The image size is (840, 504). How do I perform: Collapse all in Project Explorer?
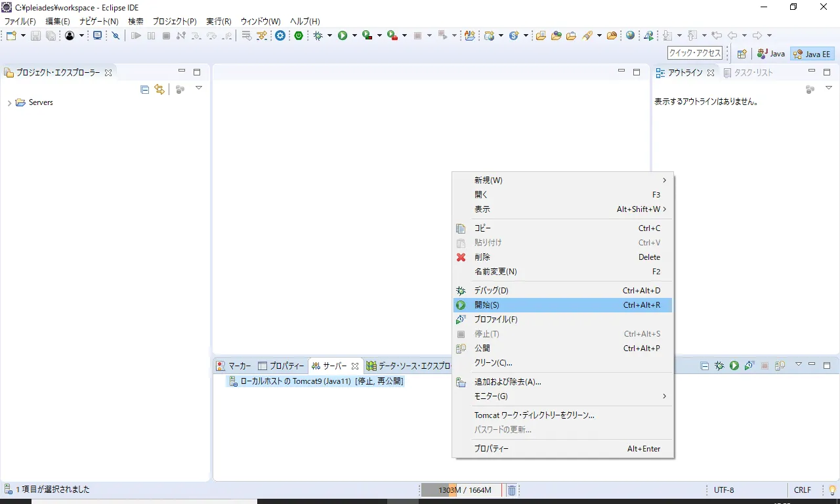coord(145,89)
